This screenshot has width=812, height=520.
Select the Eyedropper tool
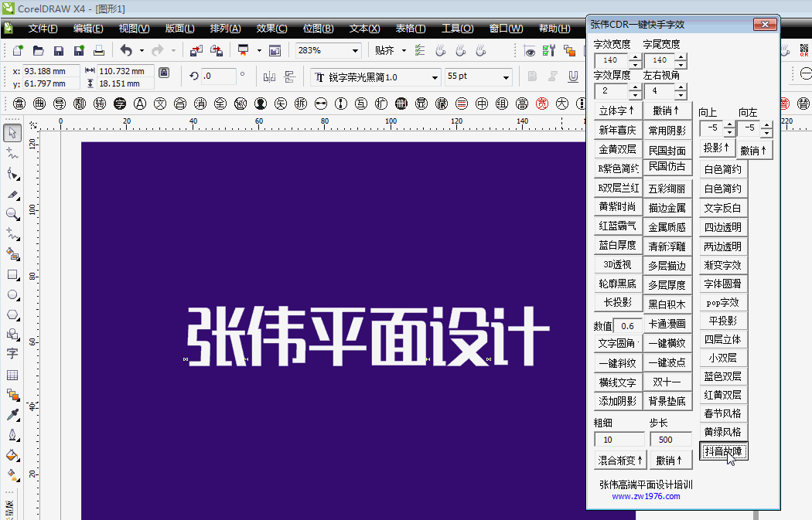(x=11, y=413)
